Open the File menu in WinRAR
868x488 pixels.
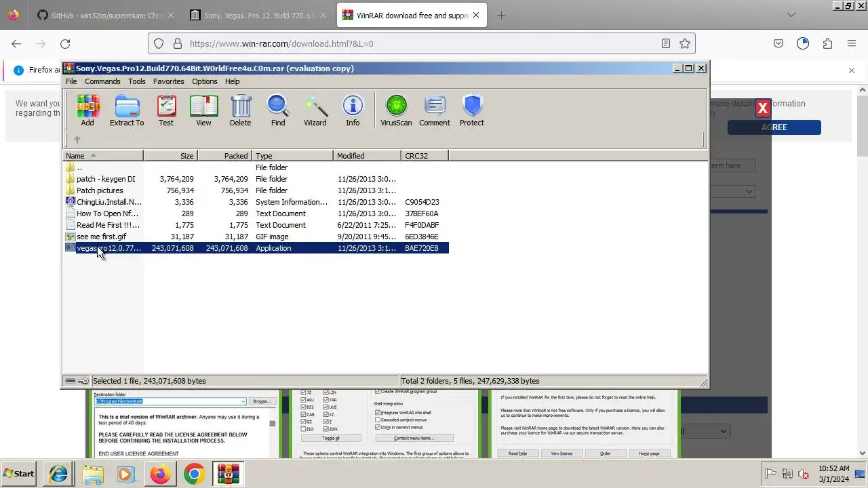(71, 81)
